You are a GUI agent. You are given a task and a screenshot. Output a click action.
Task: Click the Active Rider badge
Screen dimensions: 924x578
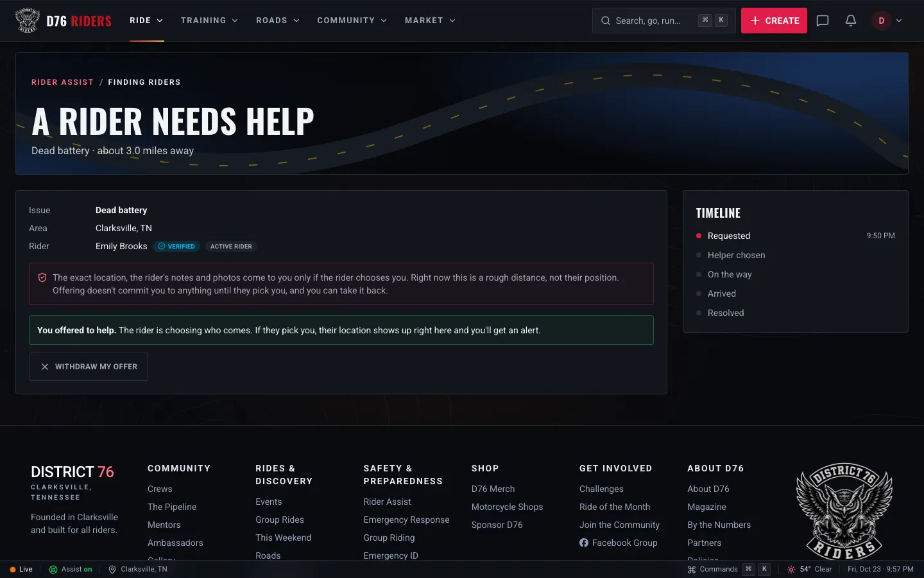tap(231, 246)
